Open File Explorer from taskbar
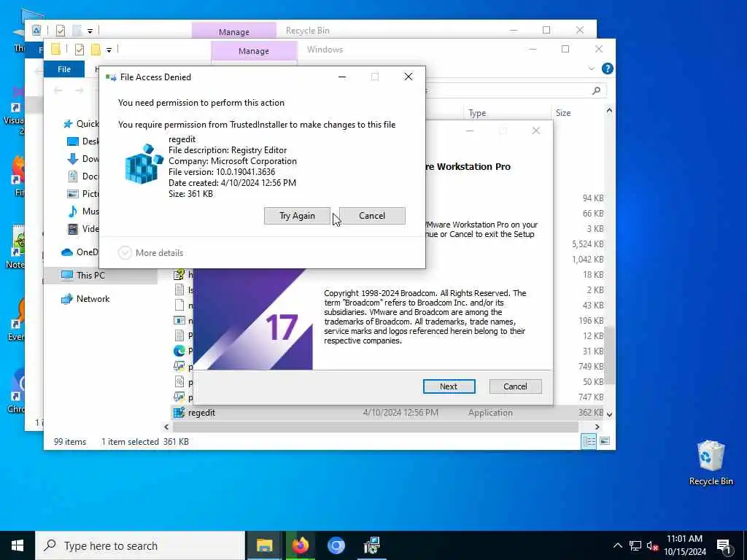Screen dimensions: 747x560 click(264, 545)
